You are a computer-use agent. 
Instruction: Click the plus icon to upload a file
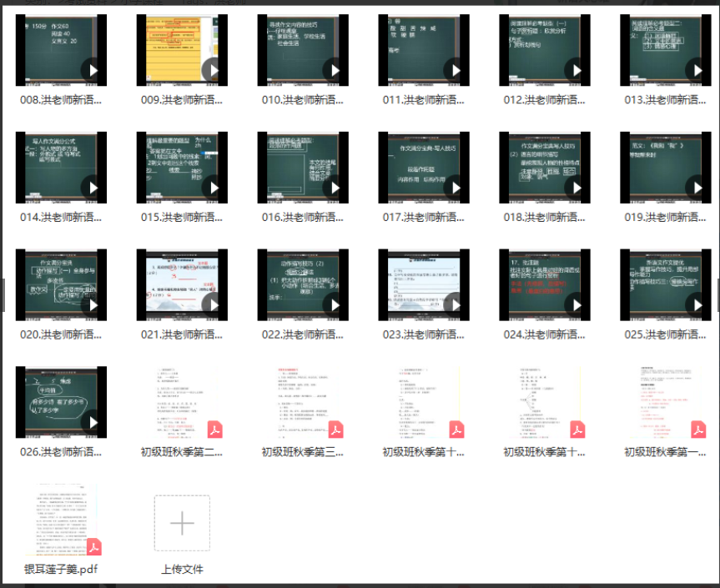(x=182, y=523)
